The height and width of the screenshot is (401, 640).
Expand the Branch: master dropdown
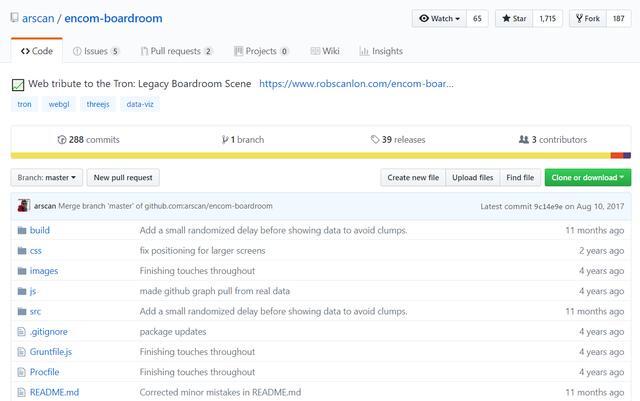coord(47,178)
